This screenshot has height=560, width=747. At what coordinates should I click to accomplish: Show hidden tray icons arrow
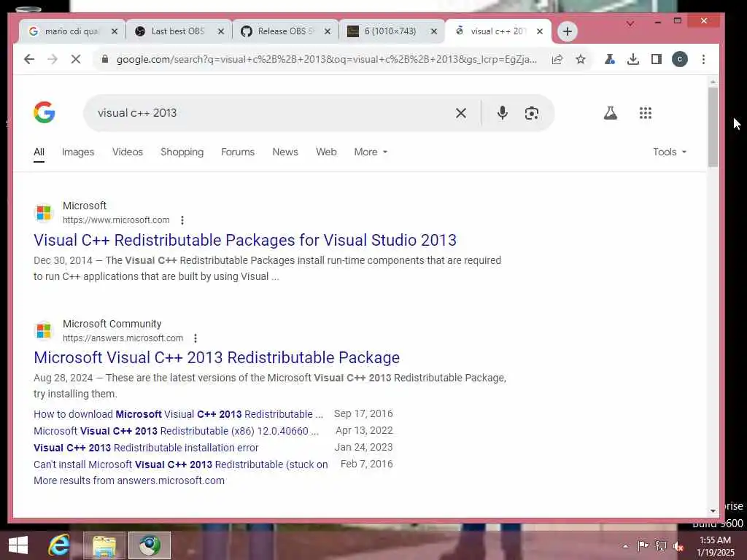coord(625,546)
